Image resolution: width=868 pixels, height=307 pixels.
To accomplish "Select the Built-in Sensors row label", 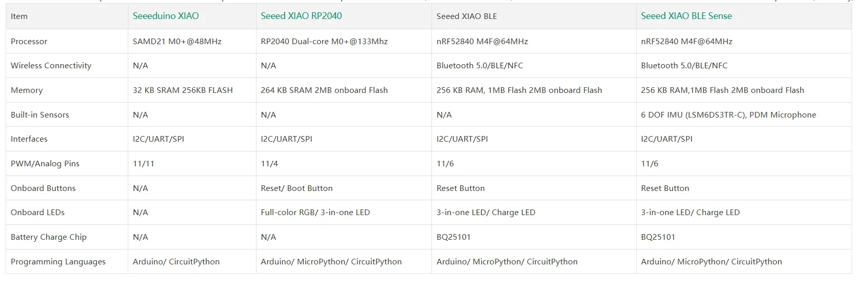I will (x=40, y=115).
